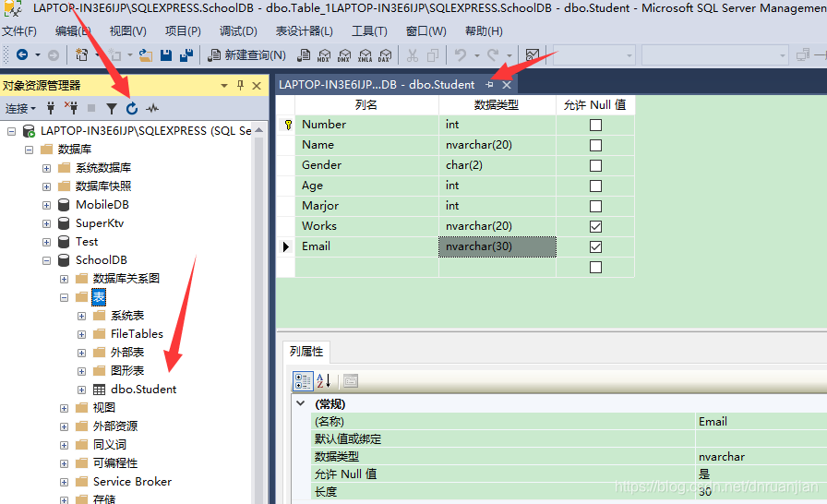Expand the Test database node
Image resolution: width=827 pixels, height=504 pixels.
[46, 242]
